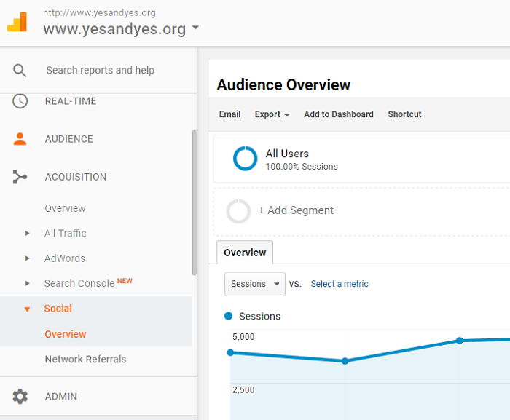Click the All Users segment circle icon
This screenshot has width=510, height=420.
[x=245, y=159]
